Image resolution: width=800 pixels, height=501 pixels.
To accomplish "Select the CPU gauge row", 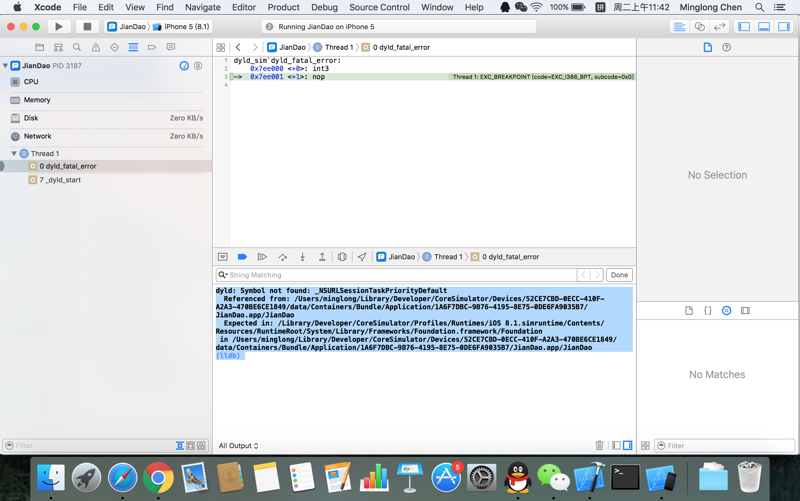I will (106, 82).
